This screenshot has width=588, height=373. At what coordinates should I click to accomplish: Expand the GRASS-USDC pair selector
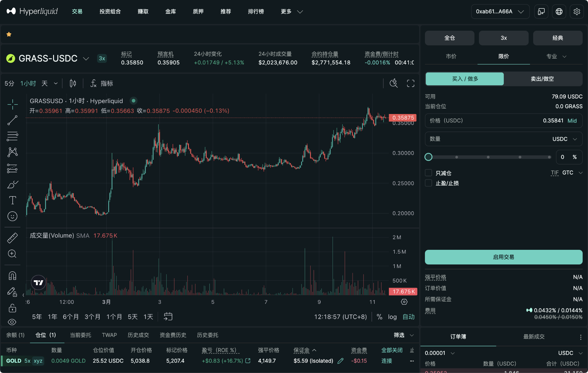pos(86,59)
